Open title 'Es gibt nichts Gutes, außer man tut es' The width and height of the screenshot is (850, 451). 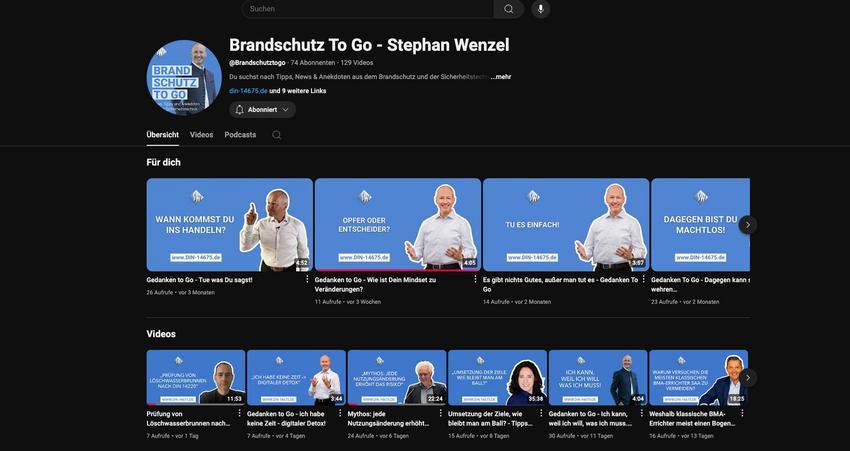click(561, 285)
